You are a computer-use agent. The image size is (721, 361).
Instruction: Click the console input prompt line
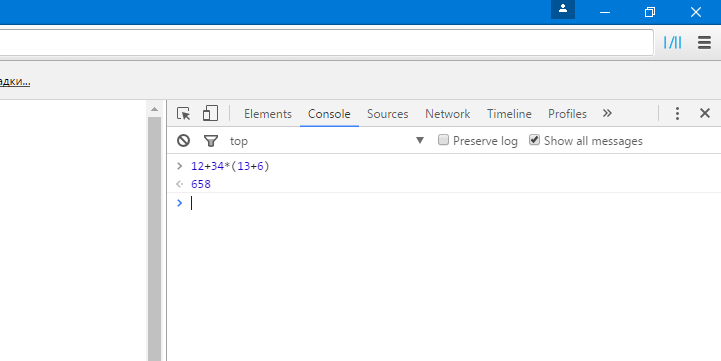tap(444, 203)
